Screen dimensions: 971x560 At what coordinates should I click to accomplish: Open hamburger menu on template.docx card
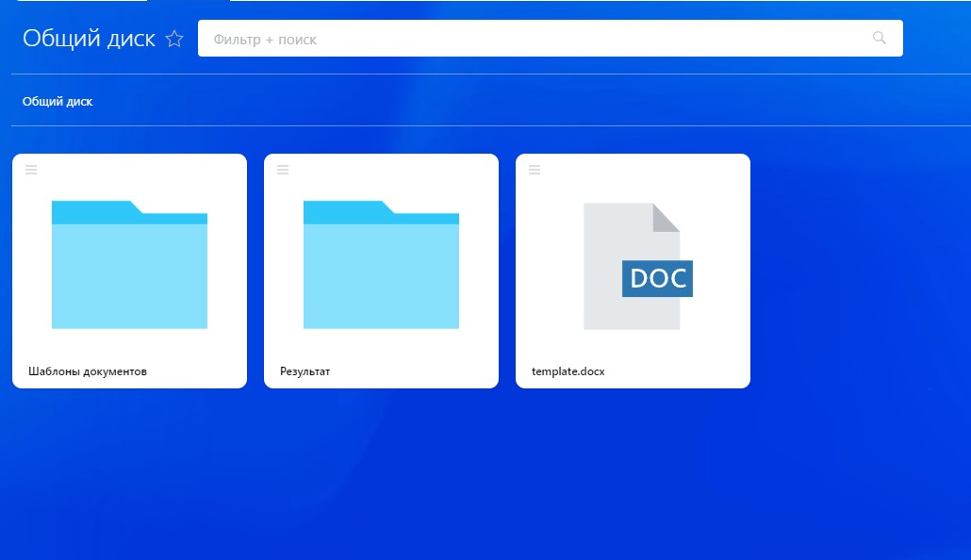(x=535, y=170)
